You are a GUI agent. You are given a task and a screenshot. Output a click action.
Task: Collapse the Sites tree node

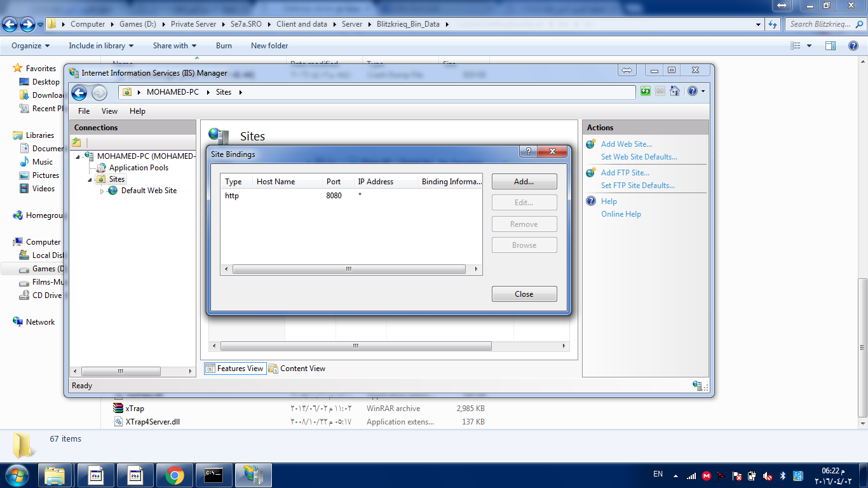point(90,179)
